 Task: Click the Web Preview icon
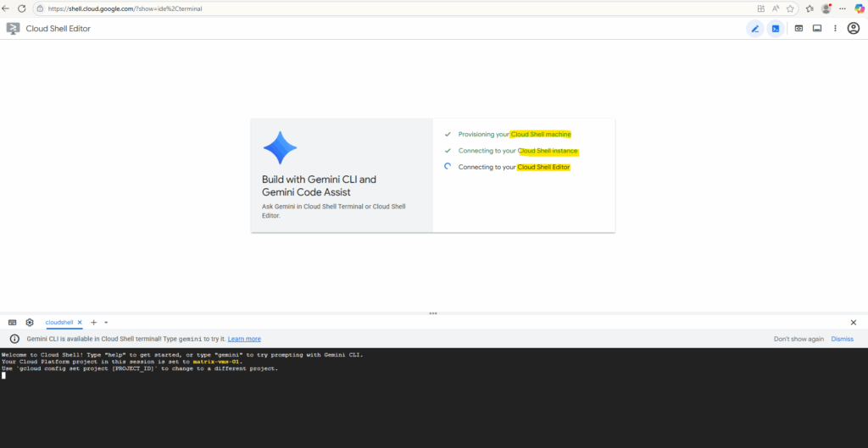798,29
